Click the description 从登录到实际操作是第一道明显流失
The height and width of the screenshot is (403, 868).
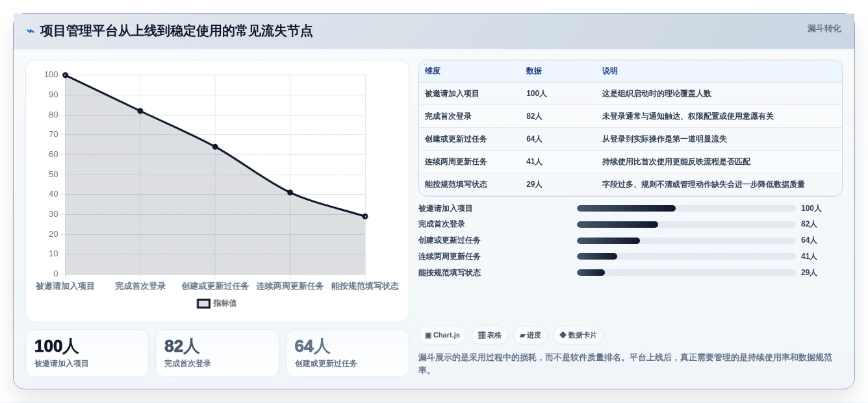[x=665, y=139]
